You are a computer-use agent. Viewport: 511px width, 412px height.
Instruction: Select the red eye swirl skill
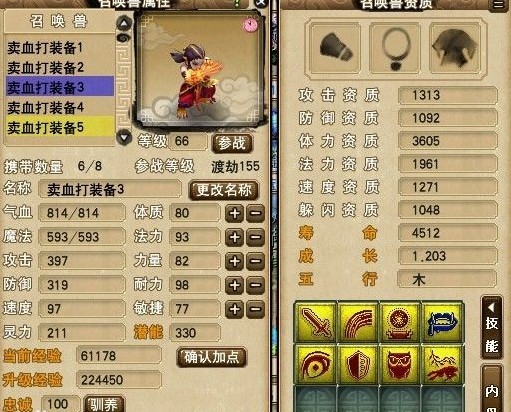[x=315, y=364]
